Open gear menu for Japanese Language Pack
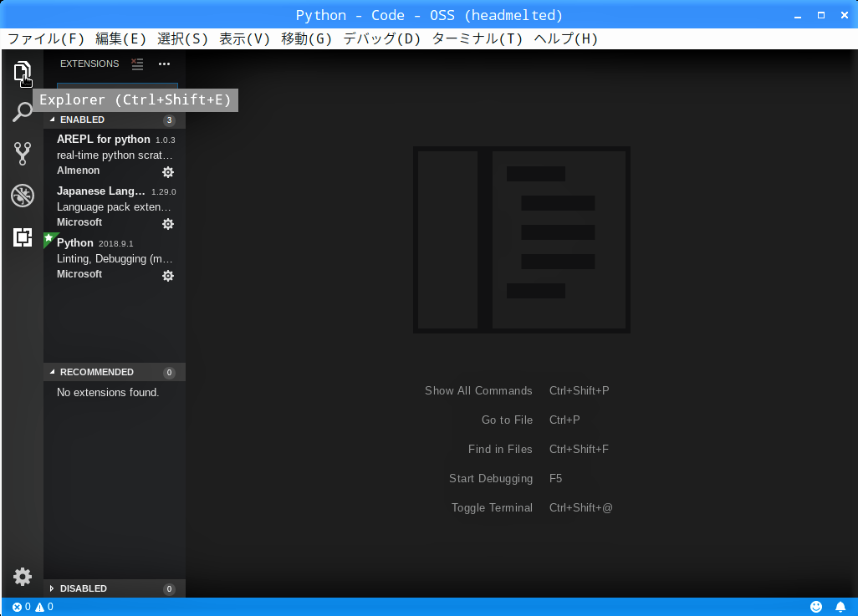This screenshot has height=616, width=858. pos(168,224)
